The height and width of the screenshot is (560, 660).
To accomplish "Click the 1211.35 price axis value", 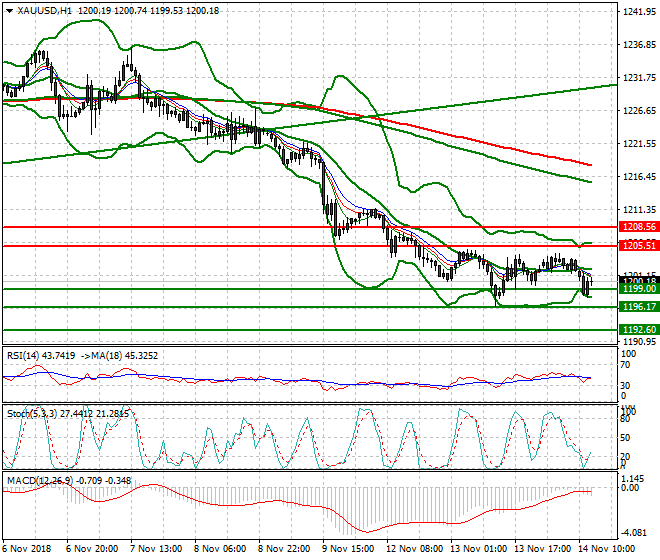I will coord(639,209).
